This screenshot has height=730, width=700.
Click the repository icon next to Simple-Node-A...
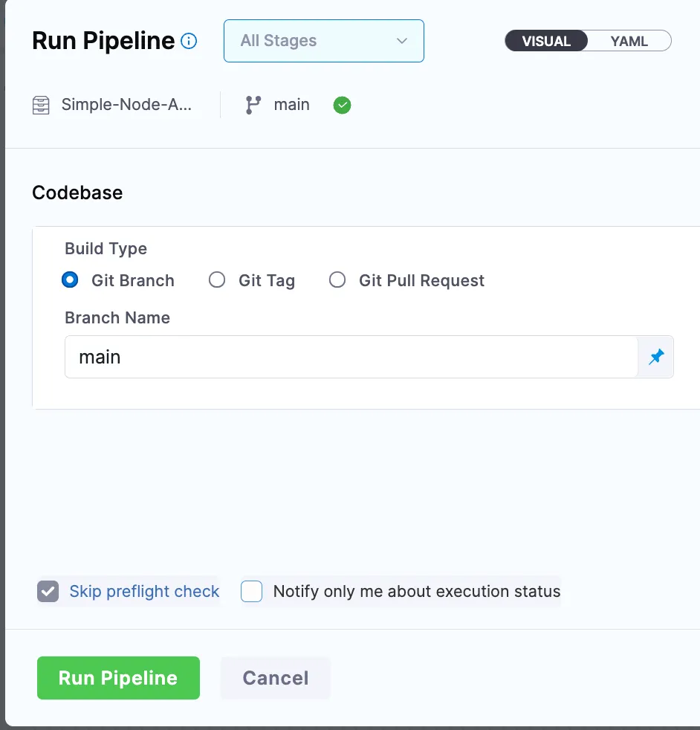[40, 104]
